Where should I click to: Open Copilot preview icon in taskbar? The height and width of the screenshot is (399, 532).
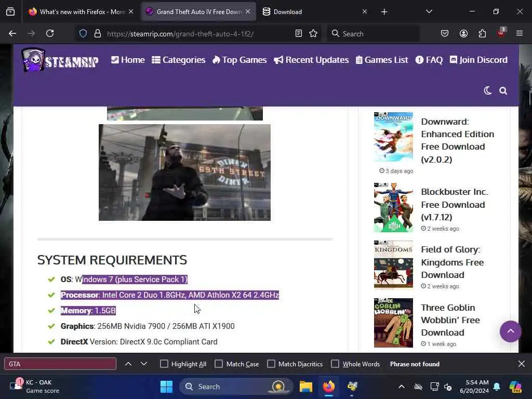[x=515, y=387]
